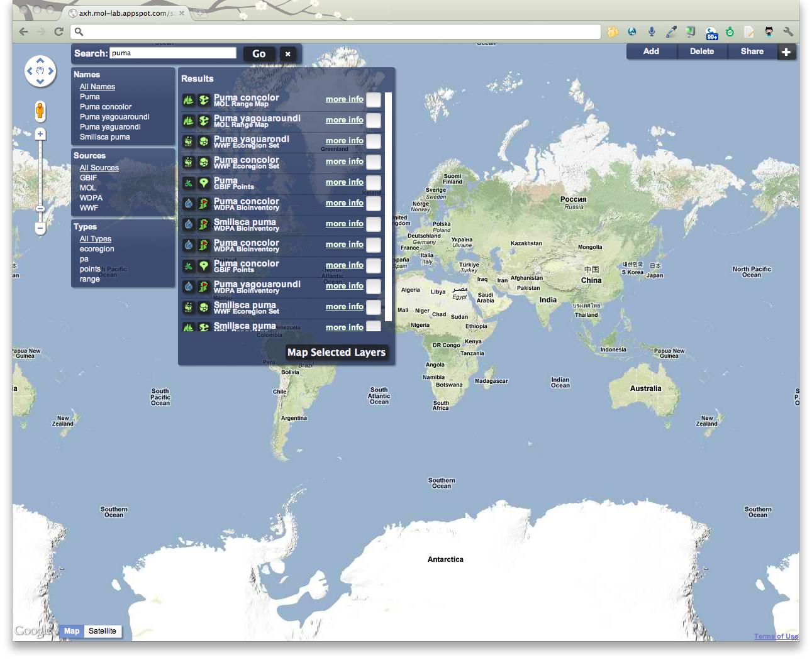812x660 pixels.
Task: Check the box for Puma yagouaroundi WDPA Bioinventory
Action: coord(374,287)
